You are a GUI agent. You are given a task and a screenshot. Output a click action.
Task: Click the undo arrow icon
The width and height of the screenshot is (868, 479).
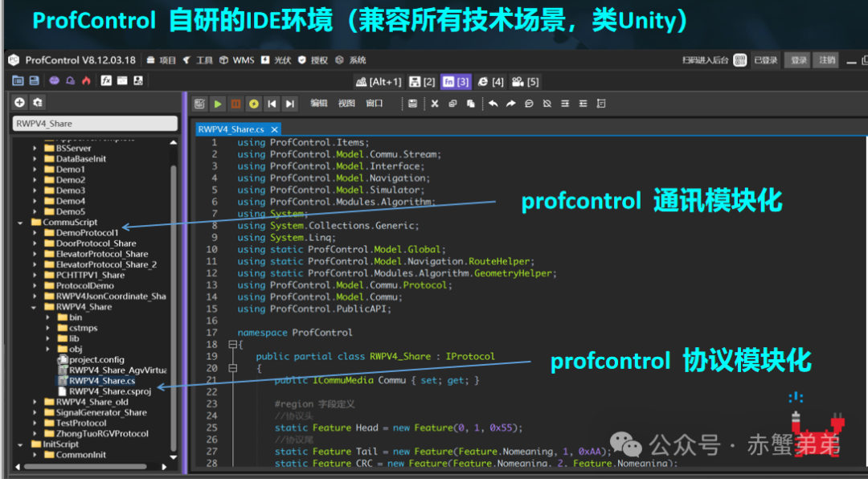point(493,104)
